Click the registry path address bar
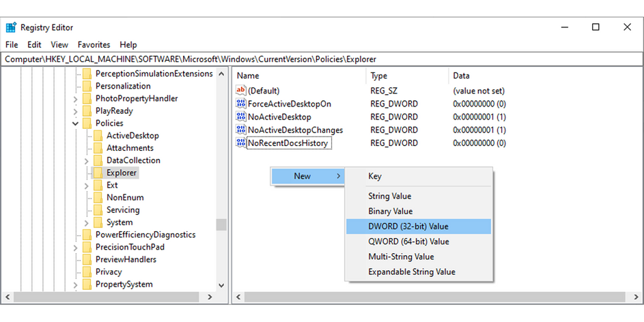This screenshot has width=644, height=322. [x=321, y=59]
